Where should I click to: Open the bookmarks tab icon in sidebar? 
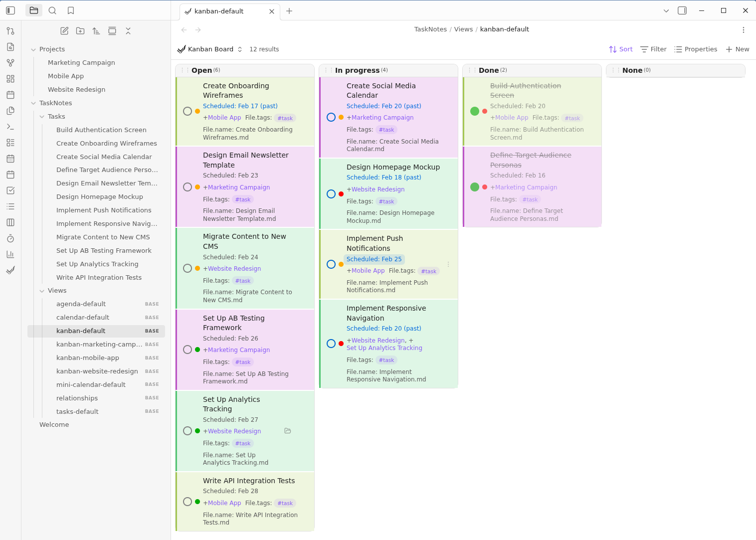coord(71,10)
